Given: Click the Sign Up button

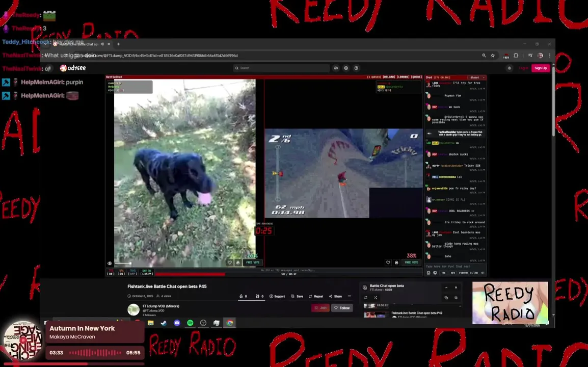Looking at the screenshot, I should [541, 68].
